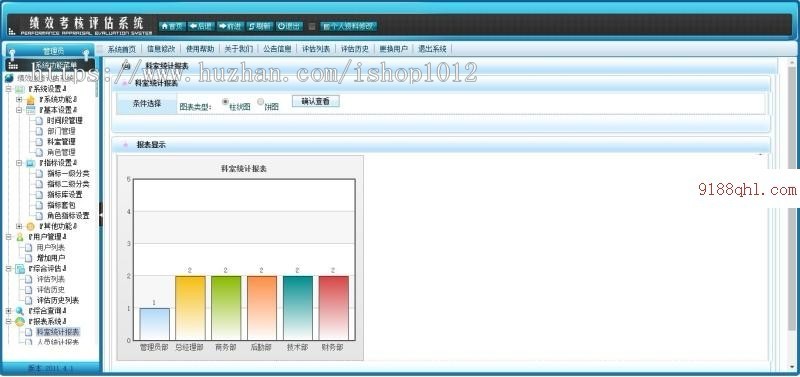Click 更换用户 in the top menu
This screenshot has width=800, height=377.
[393, 49]
